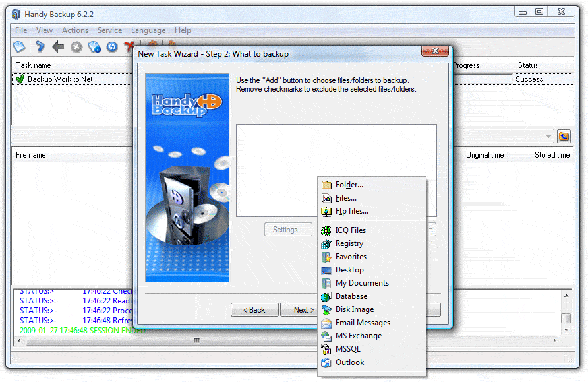Click the task properties info toolbar icon

point(94,47)
